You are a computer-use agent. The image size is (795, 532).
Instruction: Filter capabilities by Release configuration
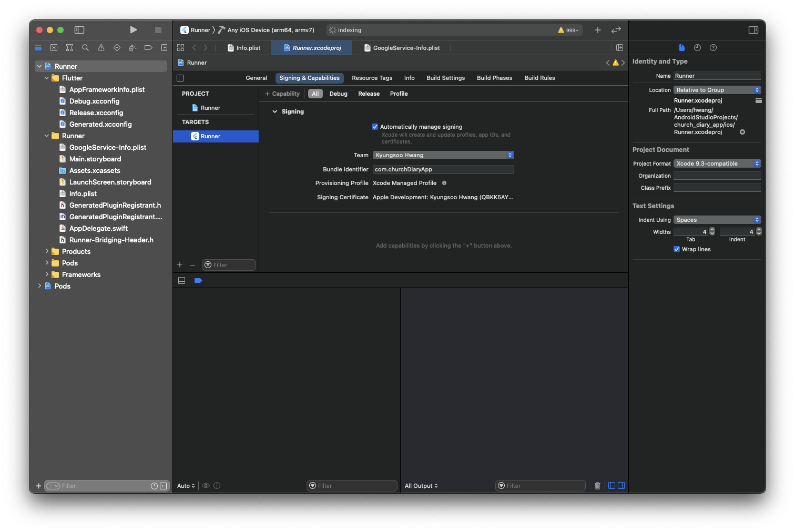(369, 94)
